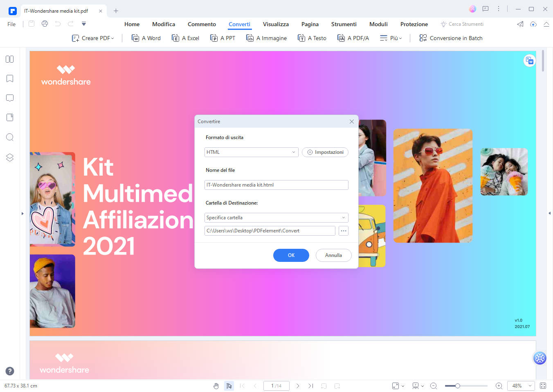The height and width of the screenshot is (392, 553).
Task: Click OK in Convertire dialog
Action: (x=291, y=255)
